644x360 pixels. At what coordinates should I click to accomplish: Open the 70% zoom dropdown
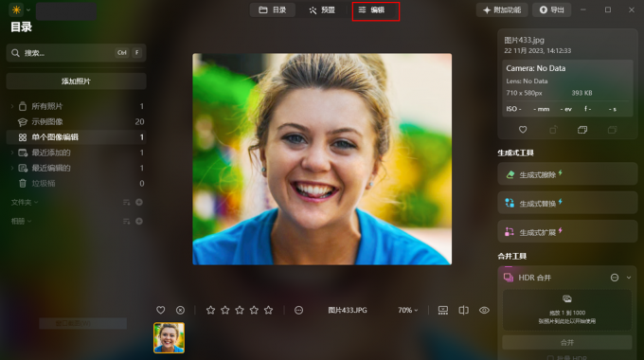click(x=407, y=310)
